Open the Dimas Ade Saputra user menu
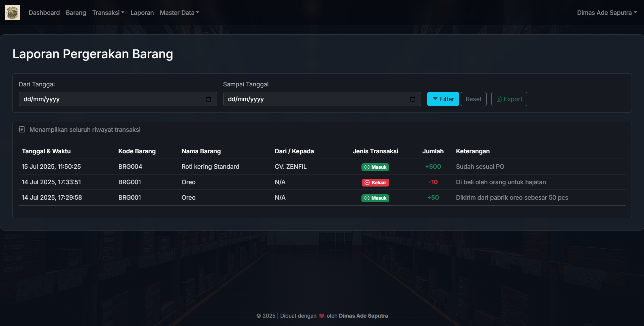The image size is (644, 326). 606,13
